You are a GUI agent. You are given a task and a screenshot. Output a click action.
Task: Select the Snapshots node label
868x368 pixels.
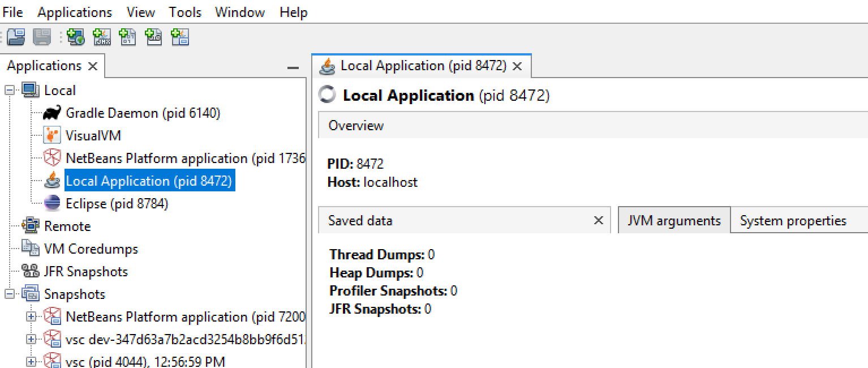[75, 294]
